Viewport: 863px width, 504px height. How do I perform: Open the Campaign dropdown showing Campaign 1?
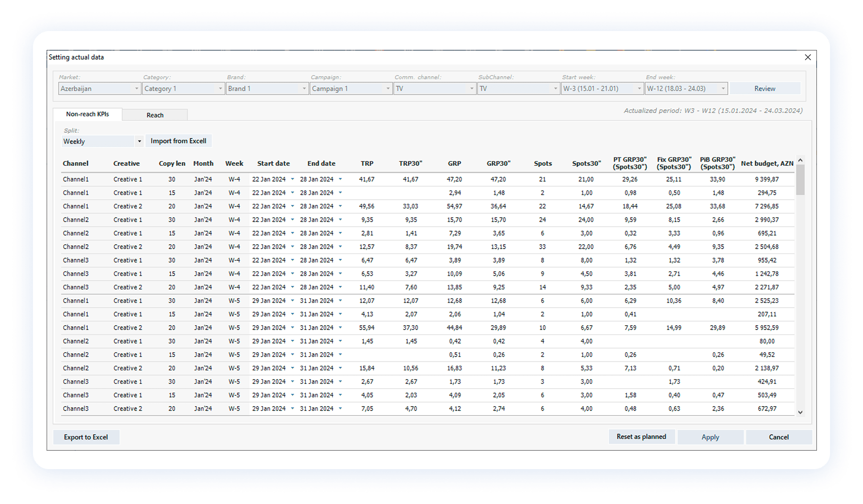pos(351,89)
